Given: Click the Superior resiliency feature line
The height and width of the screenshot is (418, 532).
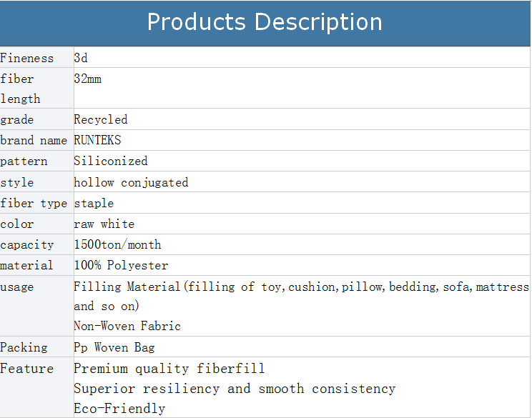Looking at the screenshot, I should pos(235,389).
